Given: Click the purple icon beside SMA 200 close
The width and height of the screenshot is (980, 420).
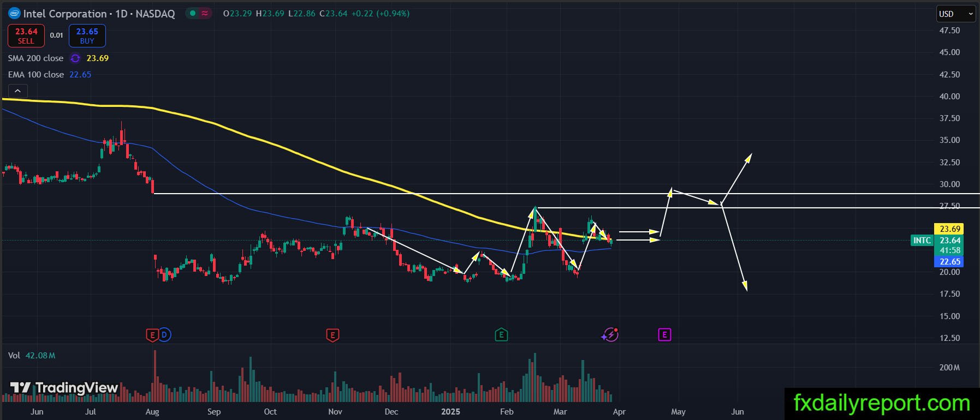Looking at the screenshot, I should point(75,58).
